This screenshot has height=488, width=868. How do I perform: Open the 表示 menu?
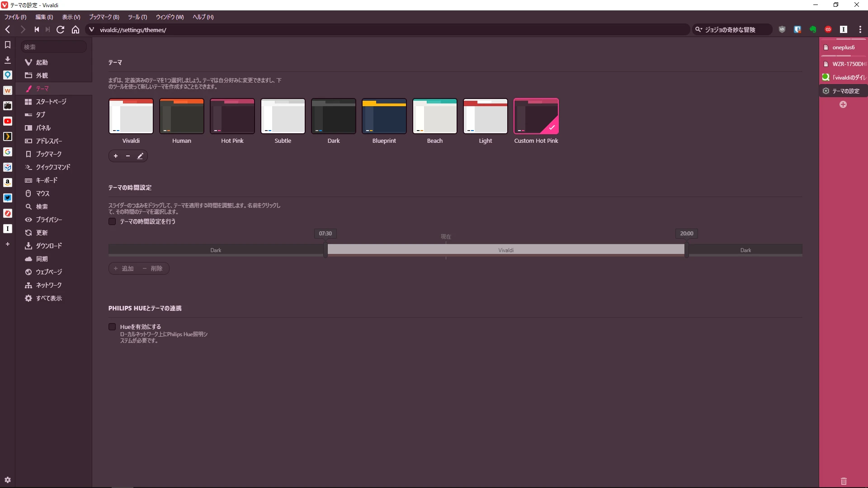click(x=71, y=17)
